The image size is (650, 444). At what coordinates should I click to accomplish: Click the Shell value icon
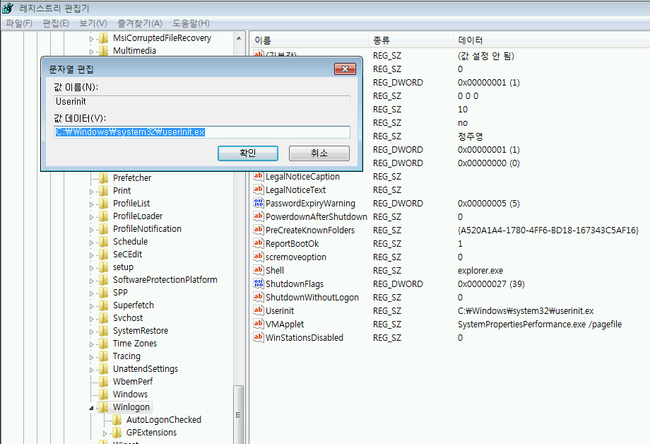258,270
